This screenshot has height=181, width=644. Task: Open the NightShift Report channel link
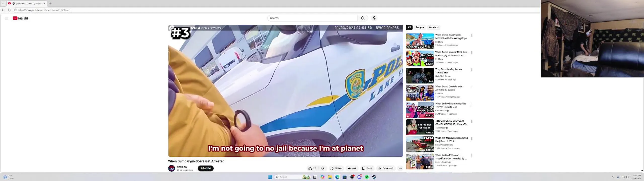pyautogui.click(x=443, y=76)
